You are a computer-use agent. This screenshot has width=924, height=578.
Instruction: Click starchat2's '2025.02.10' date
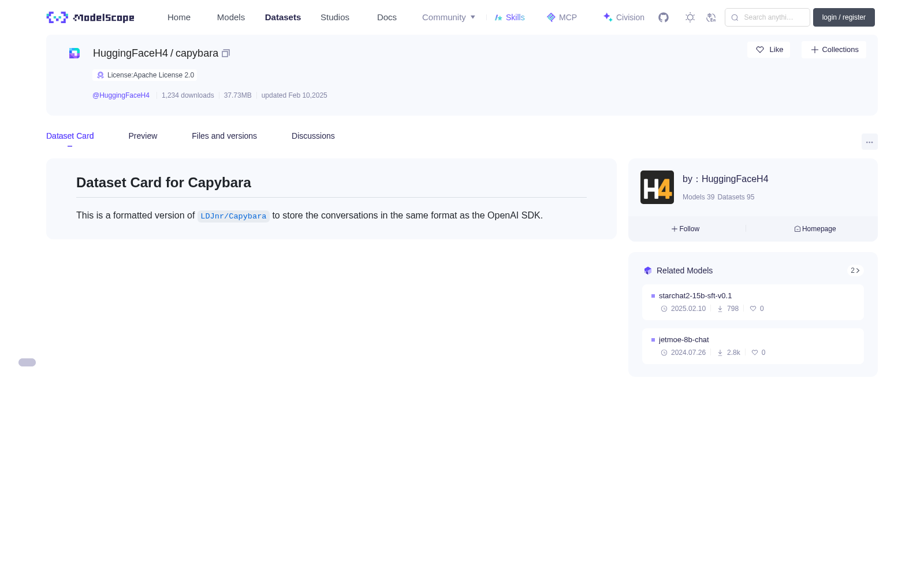(688, 309)
